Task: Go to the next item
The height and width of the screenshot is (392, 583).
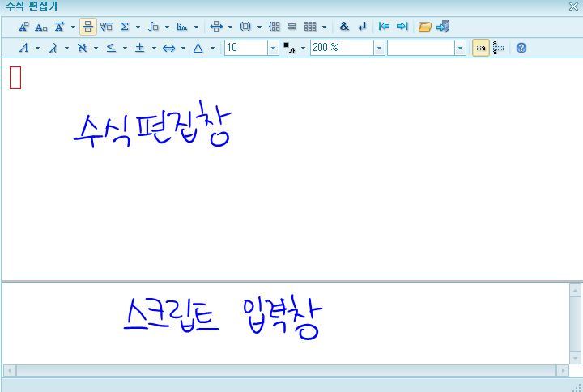Action: click(x=402, y=27)
